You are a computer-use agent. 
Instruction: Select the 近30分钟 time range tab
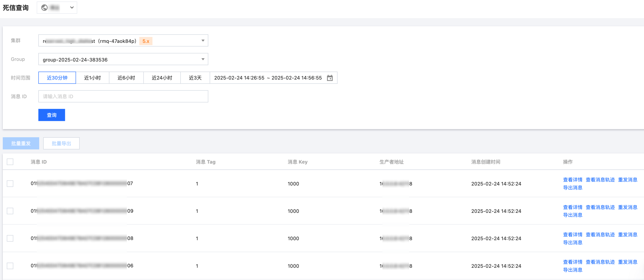pyautogui.click(x=57, y=78)
